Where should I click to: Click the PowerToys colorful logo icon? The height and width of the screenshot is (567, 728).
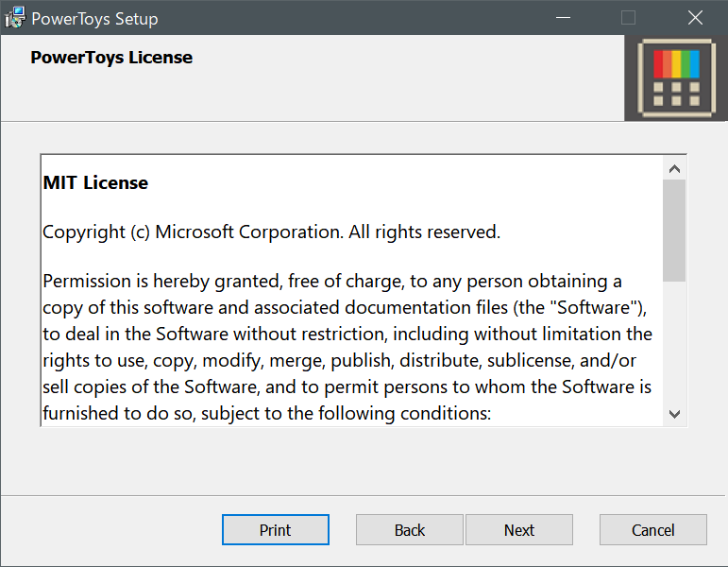pyautogui.click(x=675, y=77)
